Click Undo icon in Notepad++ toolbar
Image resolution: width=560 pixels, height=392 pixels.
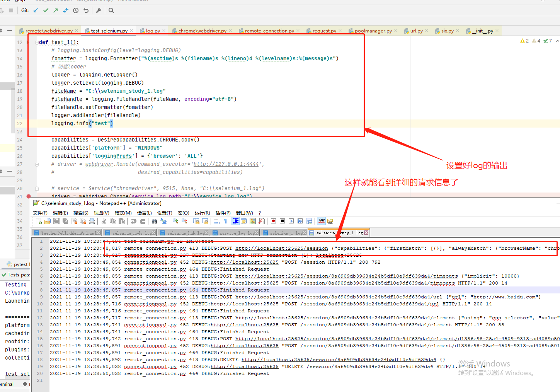click(x=134, y=221)
